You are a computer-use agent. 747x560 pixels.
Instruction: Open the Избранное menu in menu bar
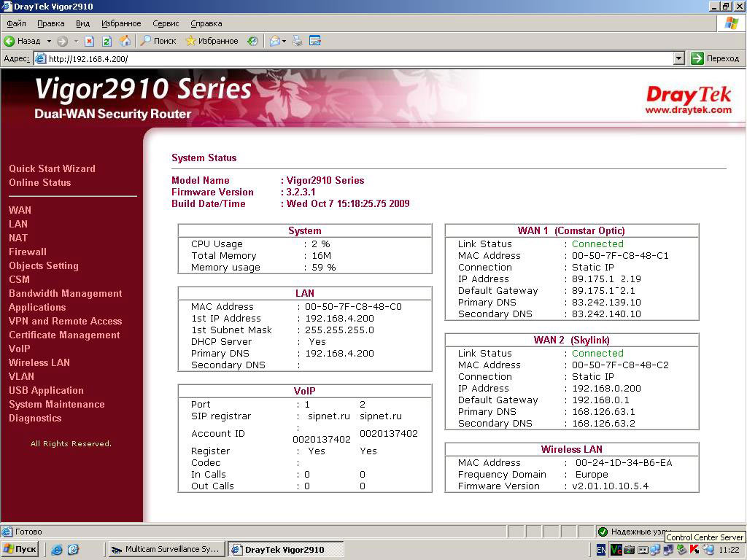point(121,23)
